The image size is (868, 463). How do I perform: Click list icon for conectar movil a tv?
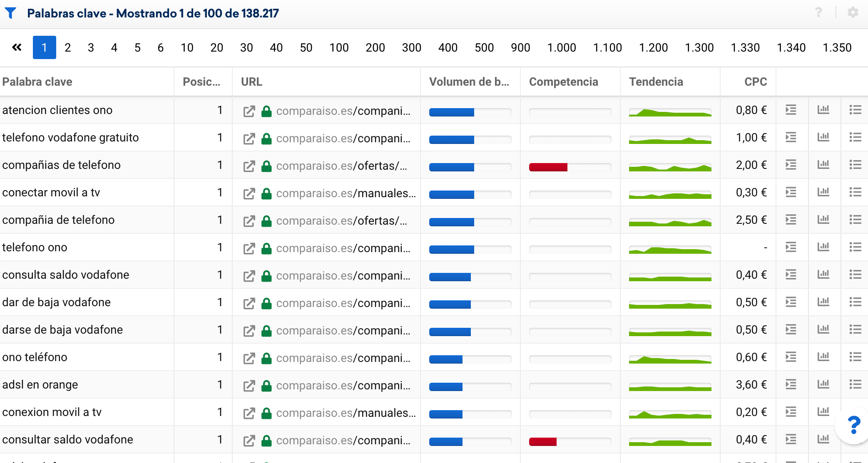[855, 192]
